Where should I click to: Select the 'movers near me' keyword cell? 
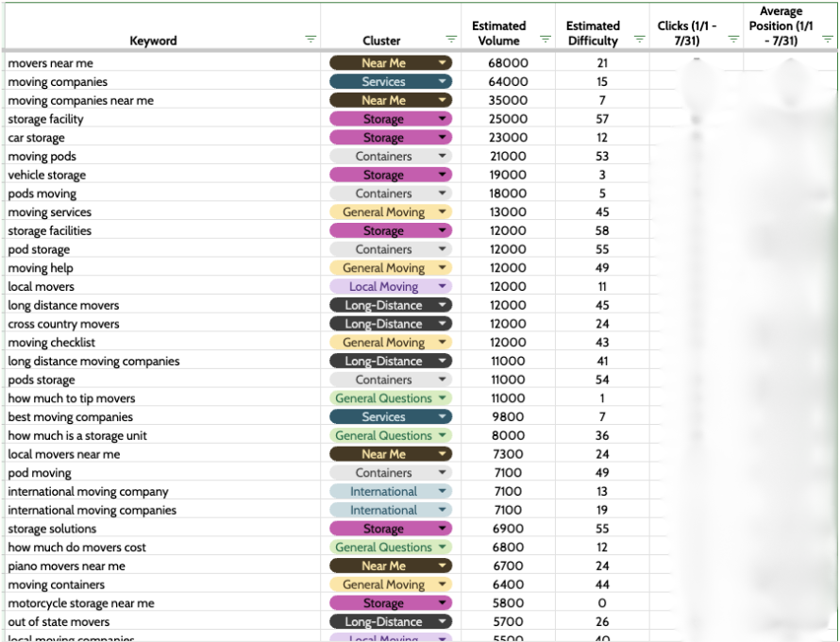163,62
